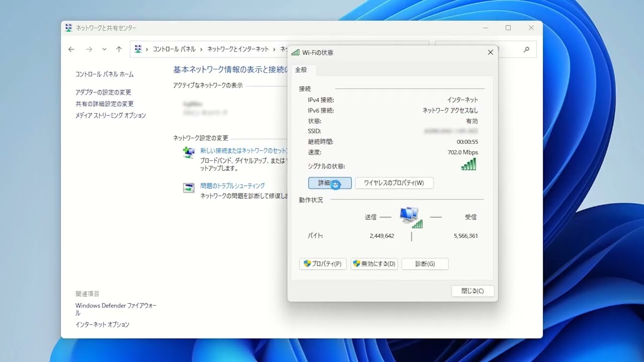Click the 閉じる(C) button
Image resolution: width=644 pixels, height=362 pixels.
[x=472, y=291]
